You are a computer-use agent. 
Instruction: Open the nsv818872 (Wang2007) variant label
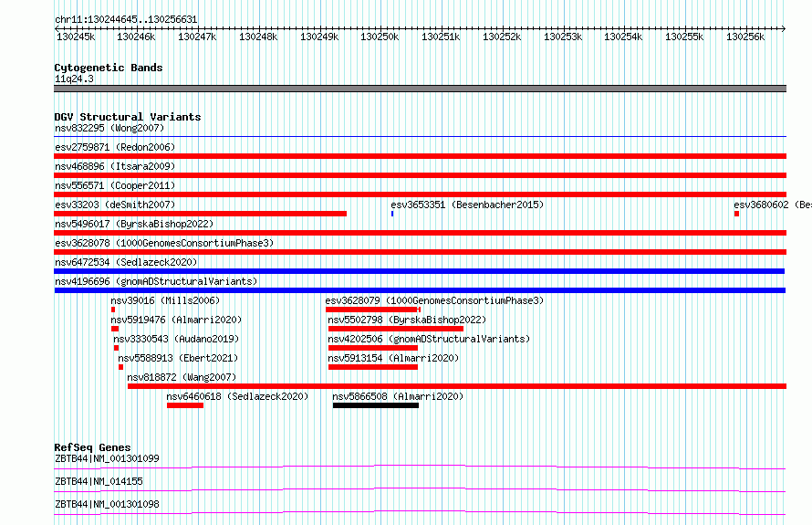(182, 377)
